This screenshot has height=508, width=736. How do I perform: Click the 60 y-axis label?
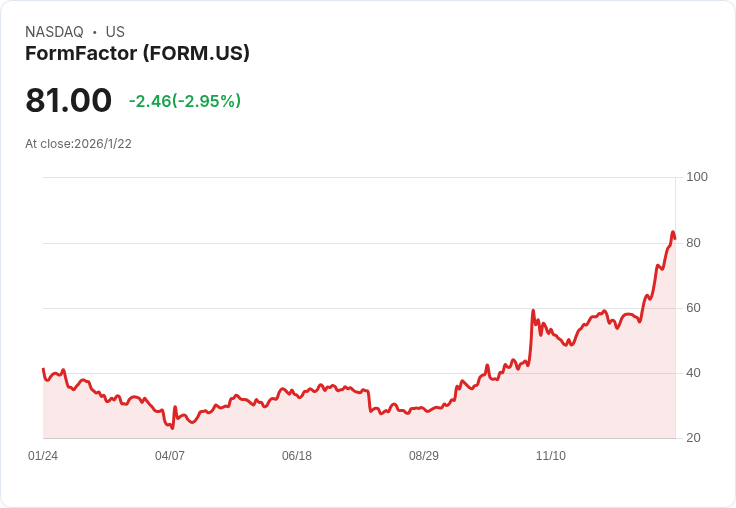[693, 308]
